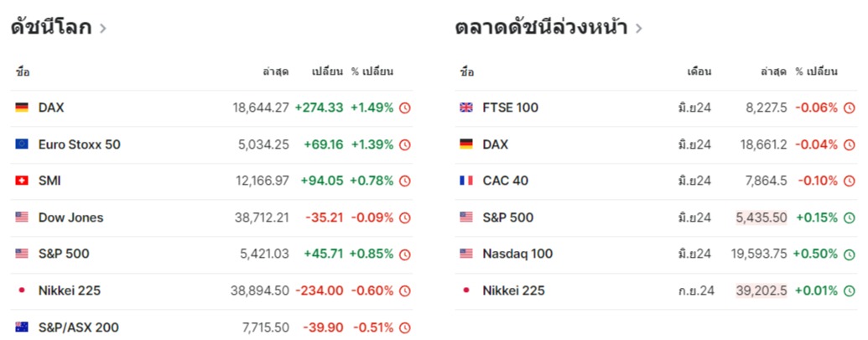Open the S&P/ASX 200 index page

pyautogui.click(x=78, y=327)
